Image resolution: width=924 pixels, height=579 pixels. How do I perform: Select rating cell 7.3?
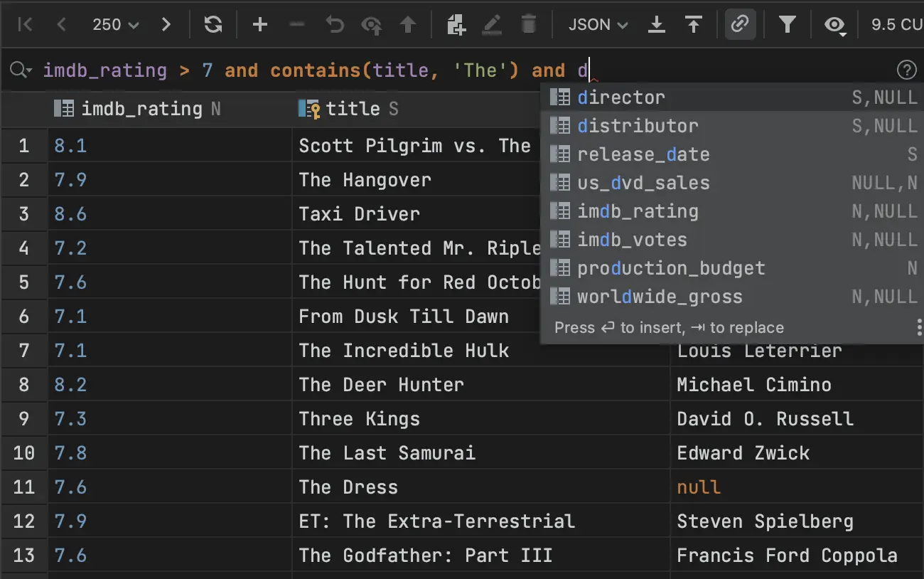170,419
